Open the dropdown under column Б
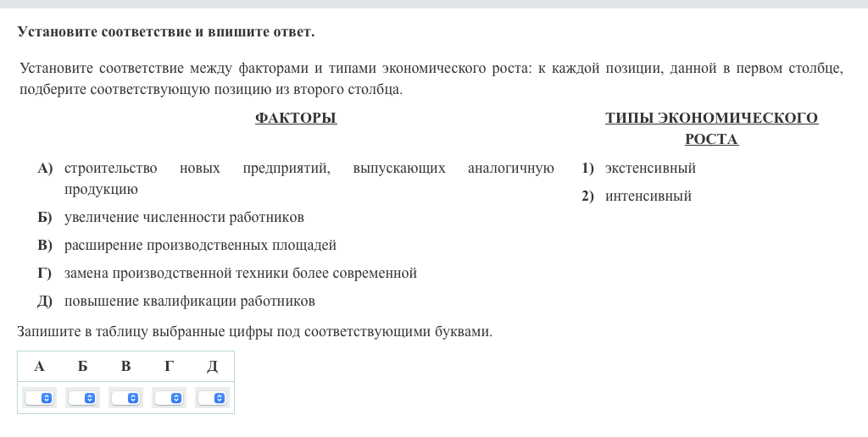868x437 pixels. coord(82,397)
